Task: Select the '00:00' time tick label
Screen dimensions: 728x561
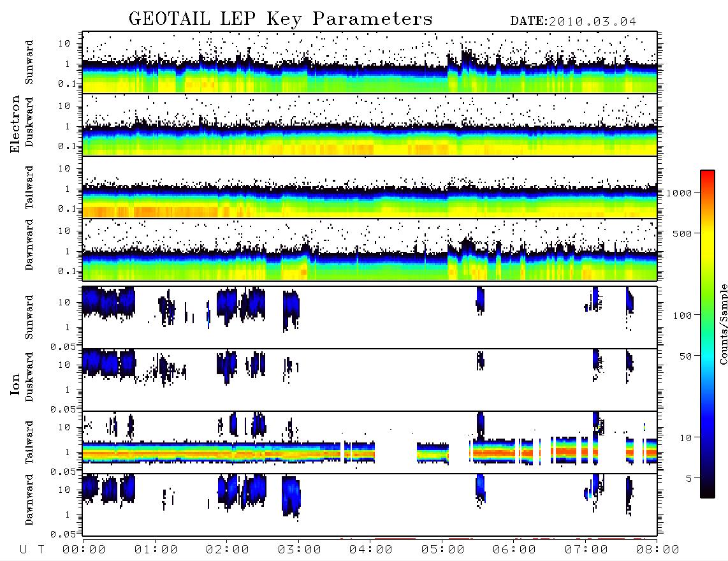Action: (x=84, y=550)
